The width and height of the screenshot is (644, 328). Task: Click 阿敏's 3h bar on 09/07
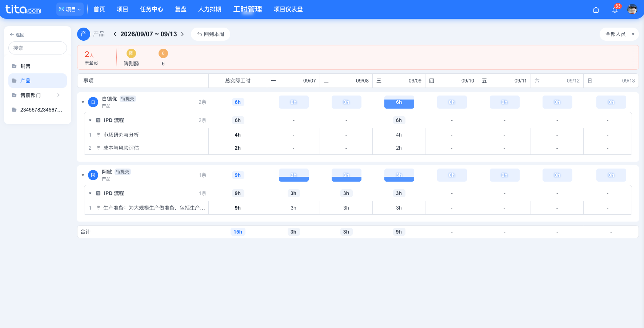(x=293, y=175)
